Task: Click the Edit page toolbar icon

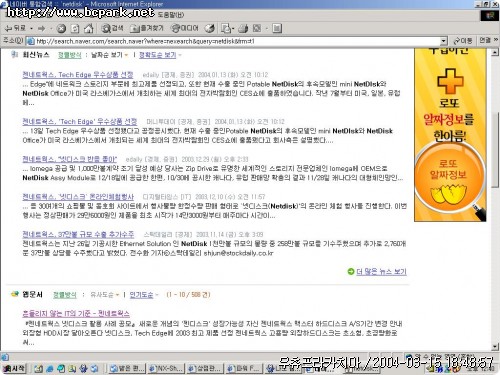Action: click(257, 28)
